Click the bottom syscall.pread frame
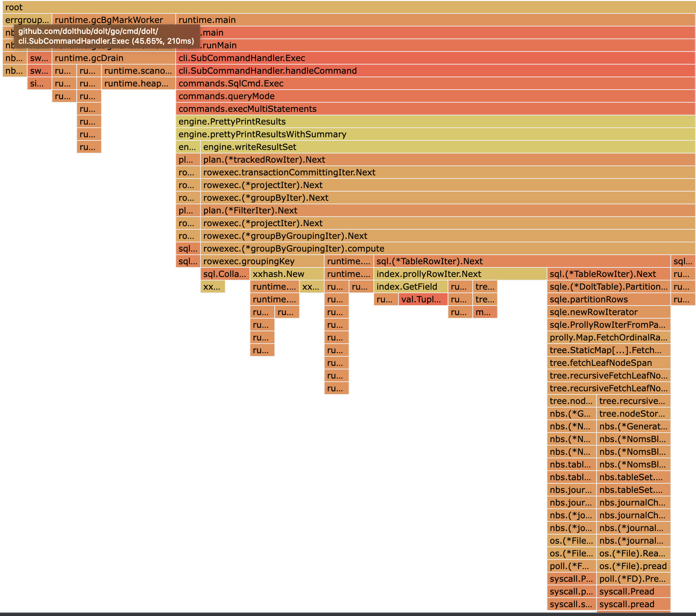The height and width of the screenshot is (616, 696). point(633,604)
